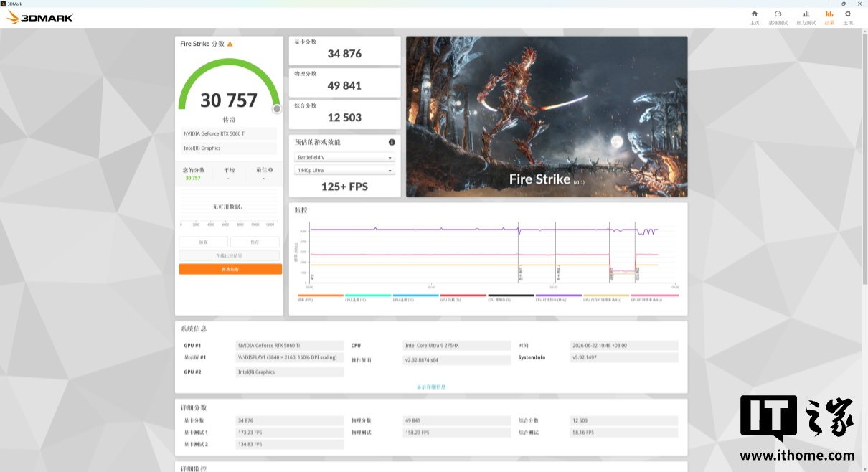Toggle the CPU 使用率 black legend swatch

click(511, 295)
